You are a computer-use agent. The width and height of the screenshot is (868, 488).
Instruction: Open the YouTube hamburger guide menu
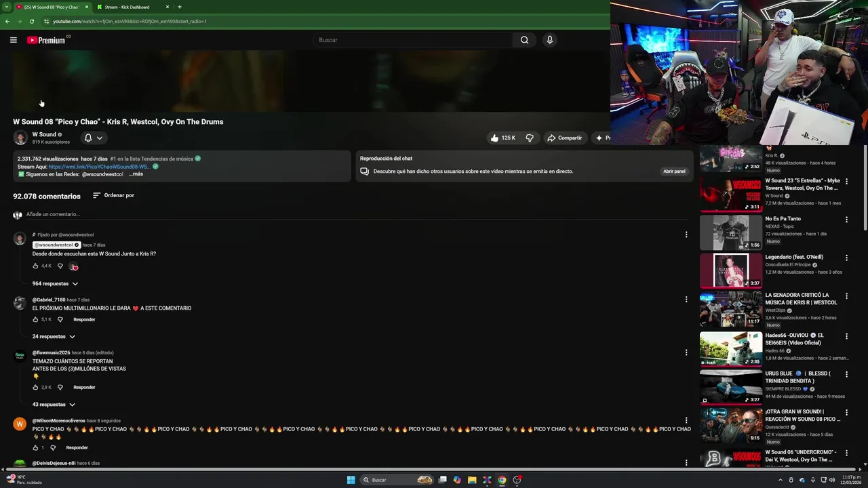(14, 40)
